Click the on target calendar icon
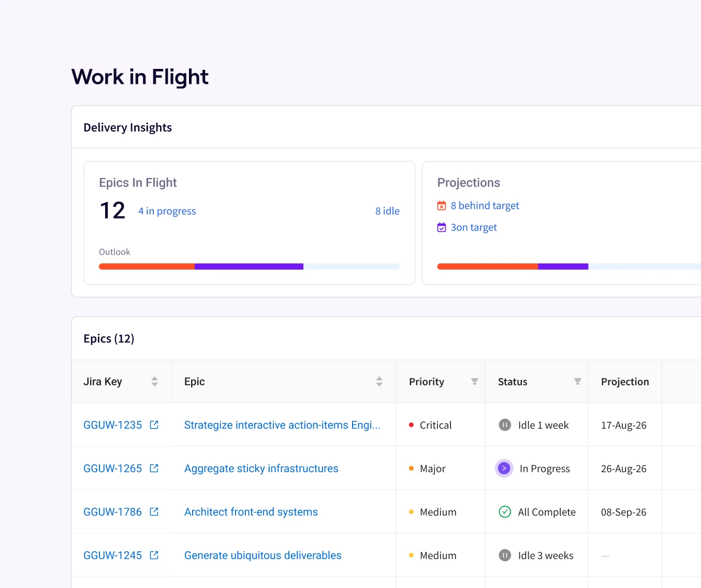The width and height of the screenshot is (701, 588). (442, 228)
